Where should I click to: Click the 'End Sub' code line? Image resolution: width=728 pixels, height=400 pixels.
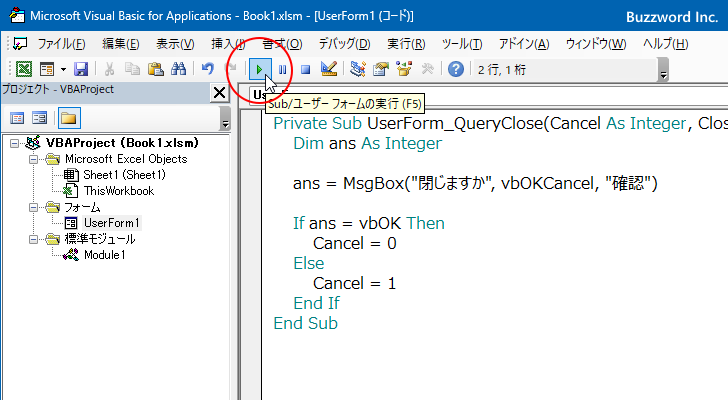(x=306, y=323)
